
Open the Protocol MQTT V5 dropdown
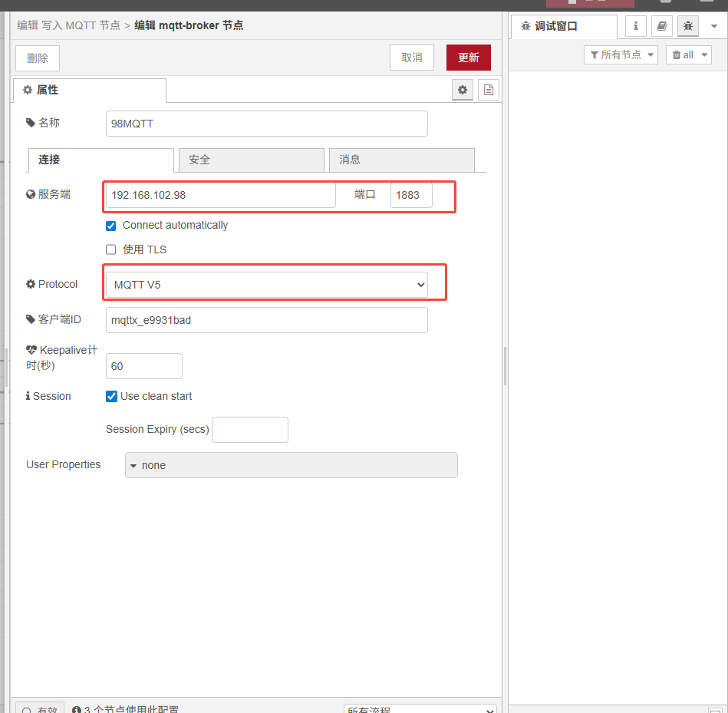click(x=267, y=284)
